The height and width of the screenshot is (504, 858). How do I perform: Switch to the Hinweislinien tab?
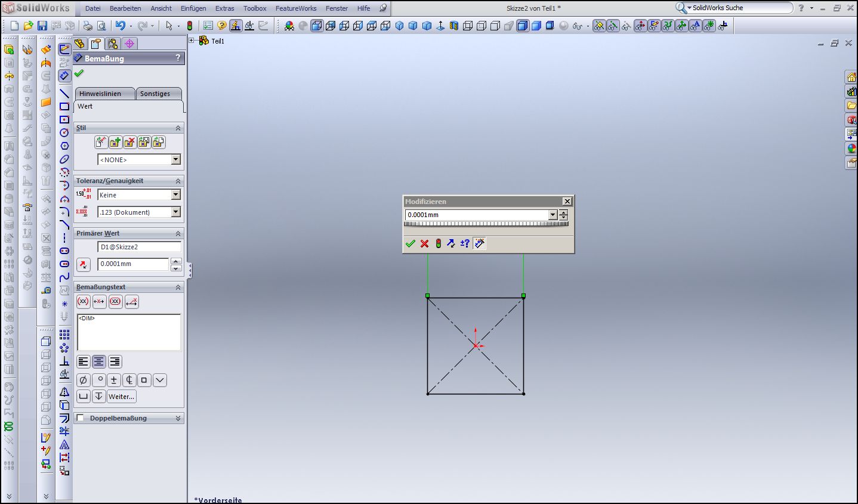click(100, 94)
